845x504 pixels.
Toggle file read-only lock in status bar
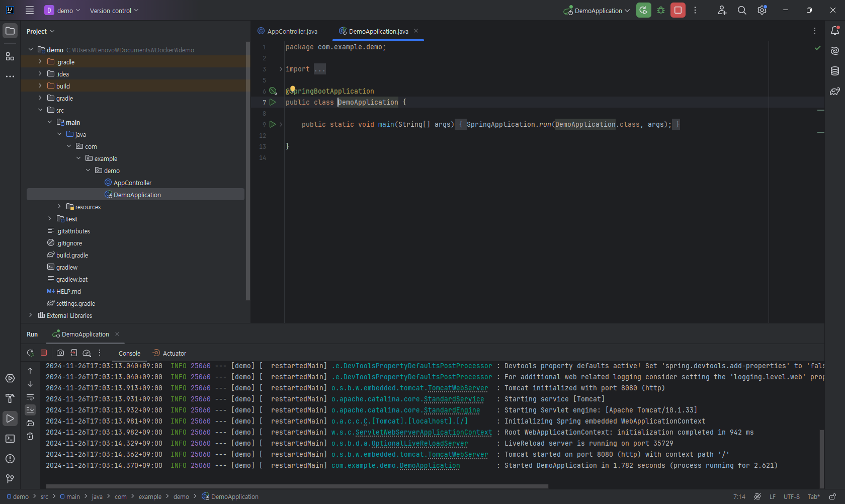(x=832, y=496)
